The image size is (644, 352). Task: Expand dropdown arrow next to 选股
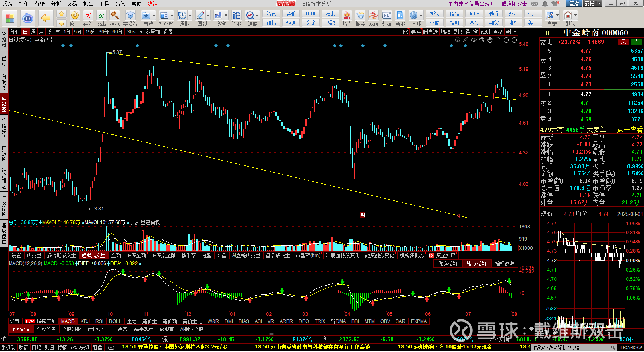click(257, 16)
